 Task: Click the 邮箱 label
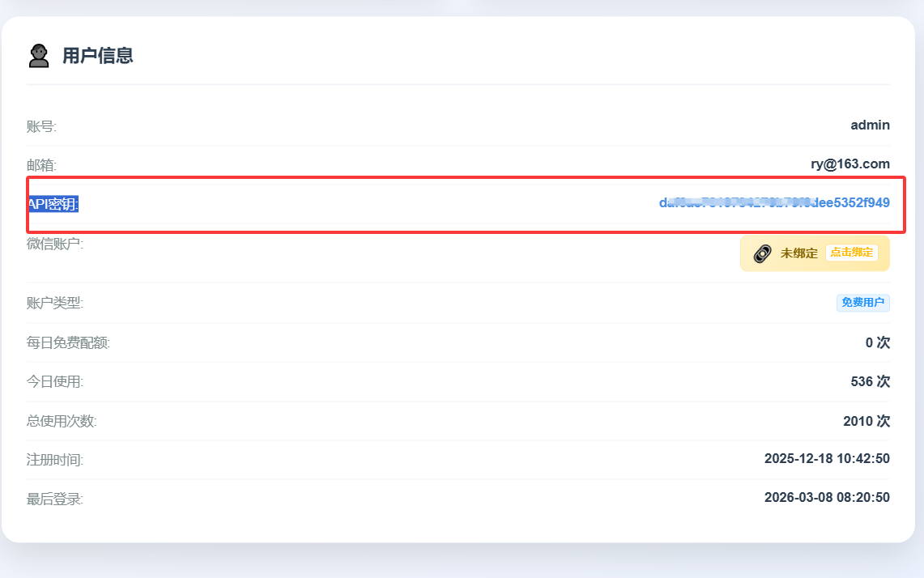click(41, 165)
